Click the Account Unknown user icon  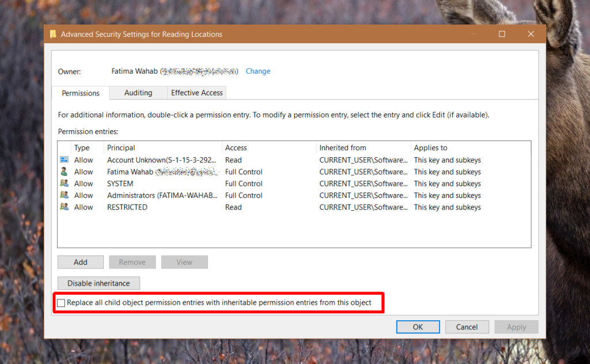64,160
